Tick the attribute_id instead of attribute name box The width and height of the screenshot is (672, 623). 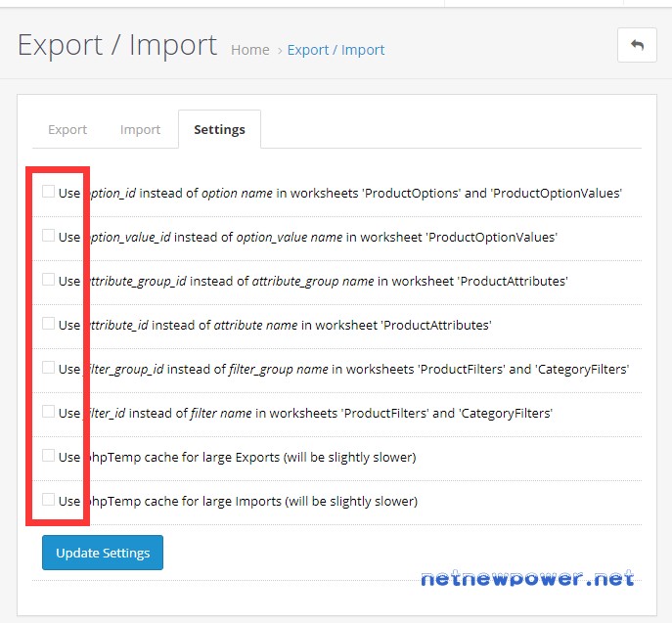[49, 324]
